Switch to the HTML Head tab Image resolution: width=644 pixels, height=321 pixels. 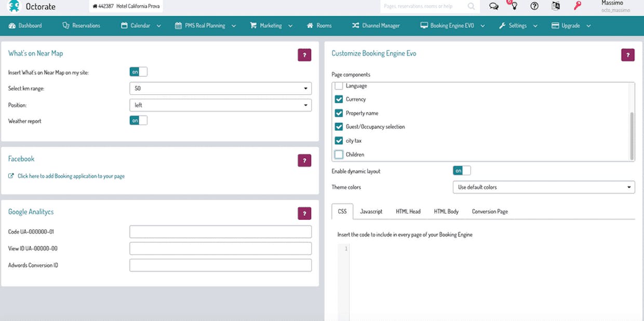(x=408, y=212)
